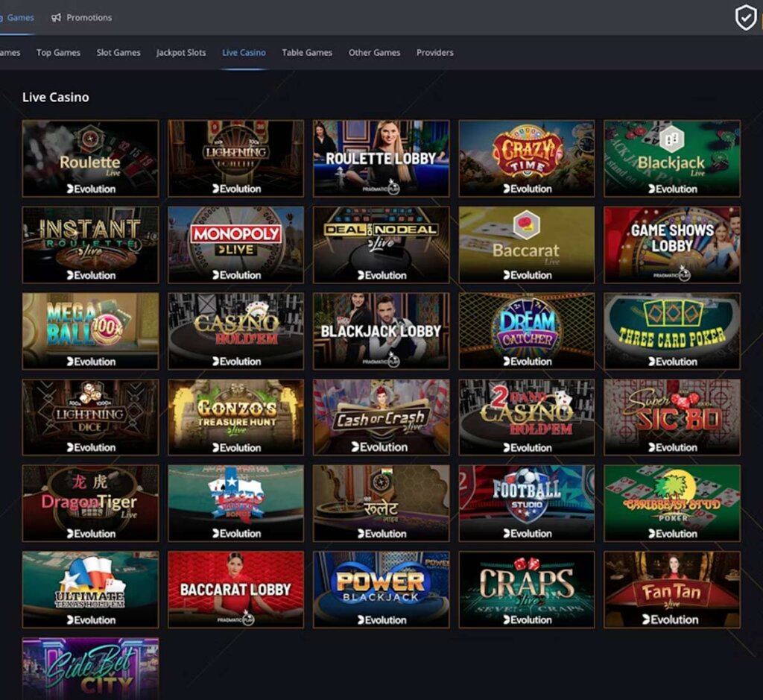Select the Slot Games category
The width and height of the screenshot is (763, 700).
(119, 53)
